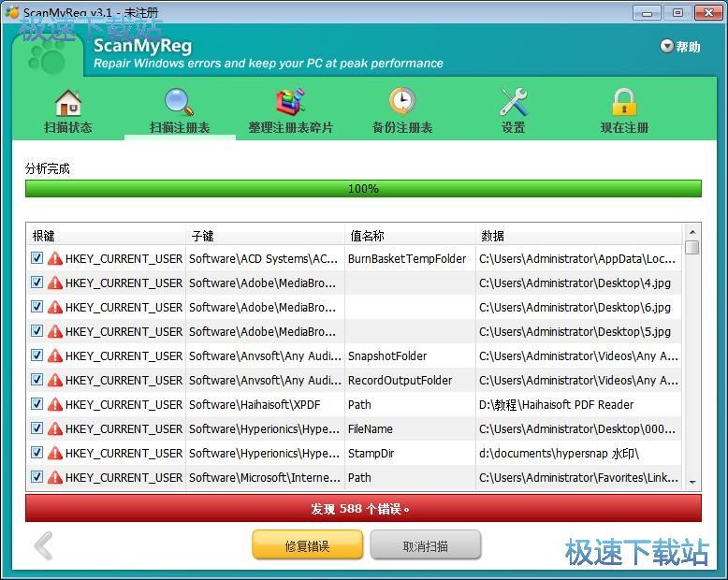Switch to 扫描注册表 tab label
This screenshot has width=728, height=580.
point(180,127)
